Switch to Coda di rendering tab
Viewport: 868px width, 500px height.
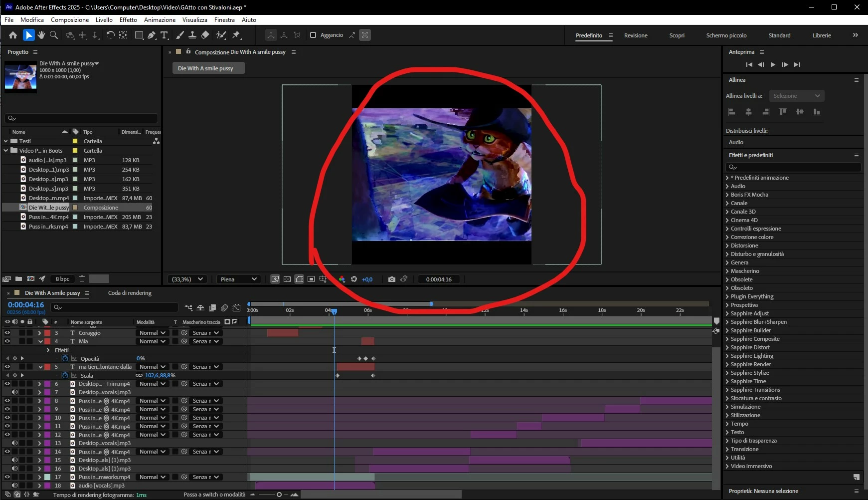point(130,293)
